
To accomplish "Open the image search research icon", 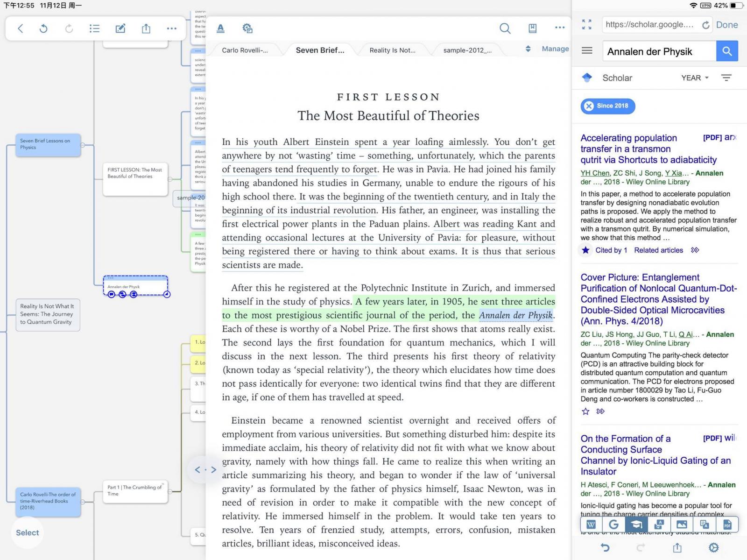I will pos(682,525).
